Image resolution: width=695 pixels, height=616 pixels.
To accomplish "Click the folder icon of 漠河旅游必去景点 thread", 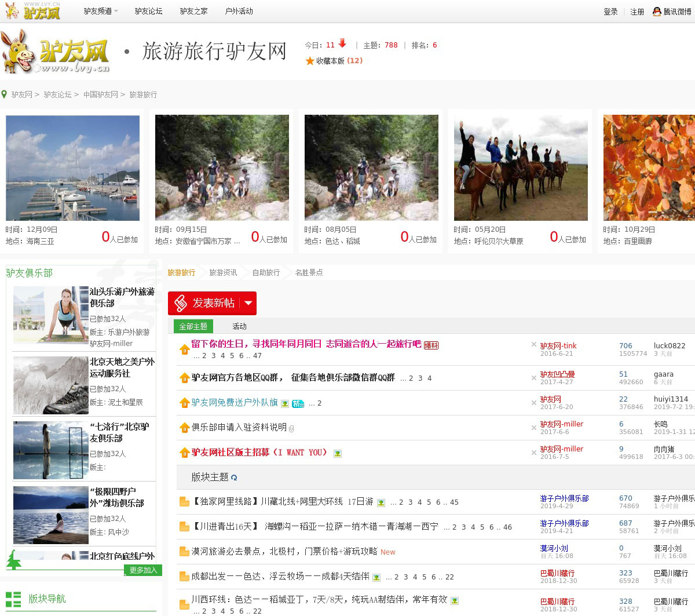I will click(x=184, y=552).
